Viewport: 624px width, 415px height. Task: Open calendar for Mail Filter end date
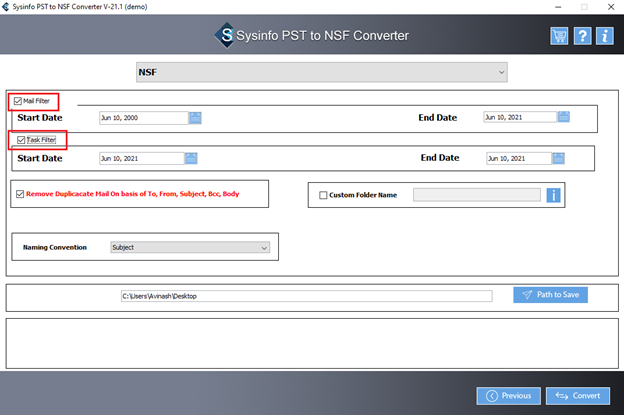[564, 117]
